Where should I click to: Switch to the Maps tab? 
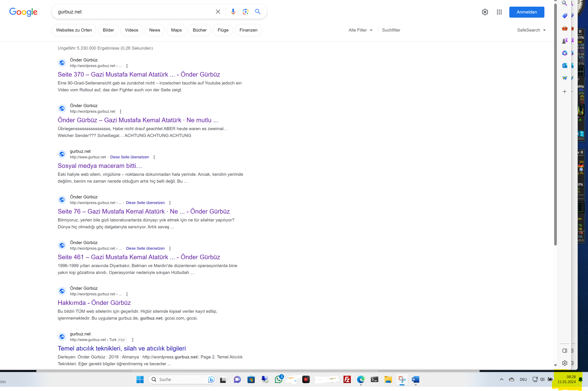pos(176,30)
